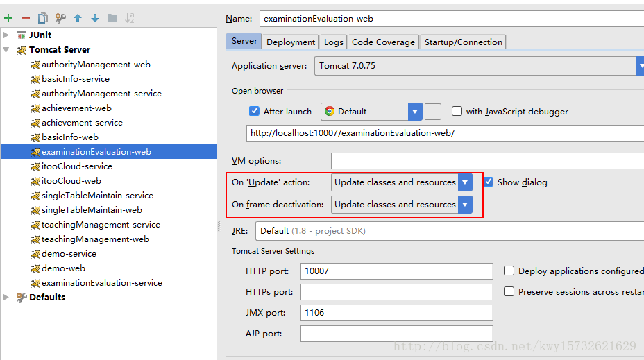Click Chrome icon in browser dropdown
The width and height of the screenshot is (644, 360).
point(330,111)
